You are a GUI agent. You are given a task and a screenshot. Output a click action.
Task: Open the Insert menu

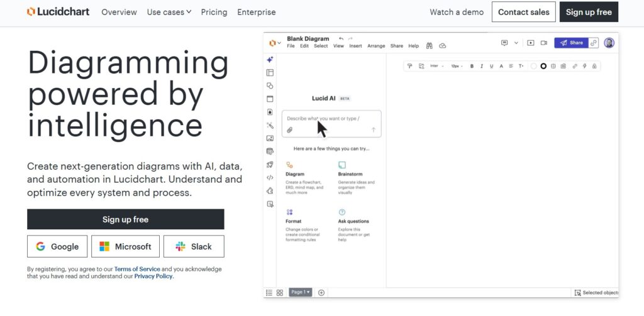click(x=356, y=46)
